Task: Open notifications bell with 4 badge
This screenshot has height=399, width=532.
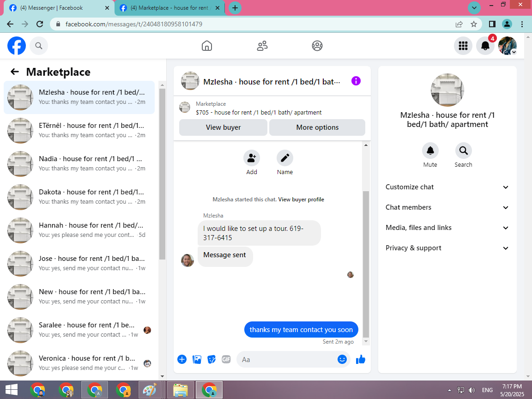Action: 485,46
